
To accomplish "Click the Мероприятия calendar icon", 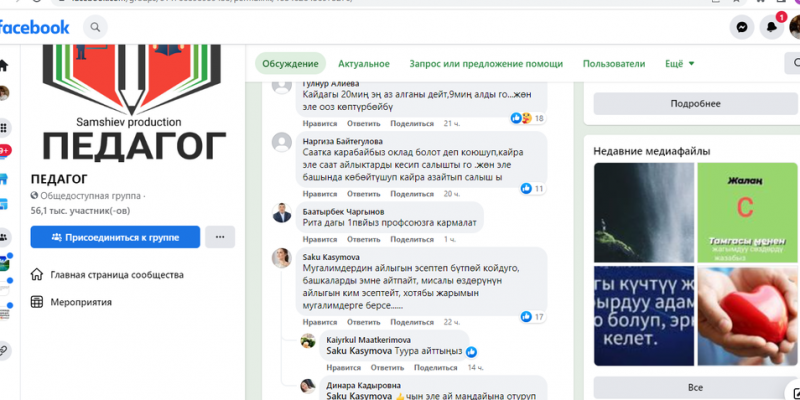I will pyautogui.click(x=37, y=301).
